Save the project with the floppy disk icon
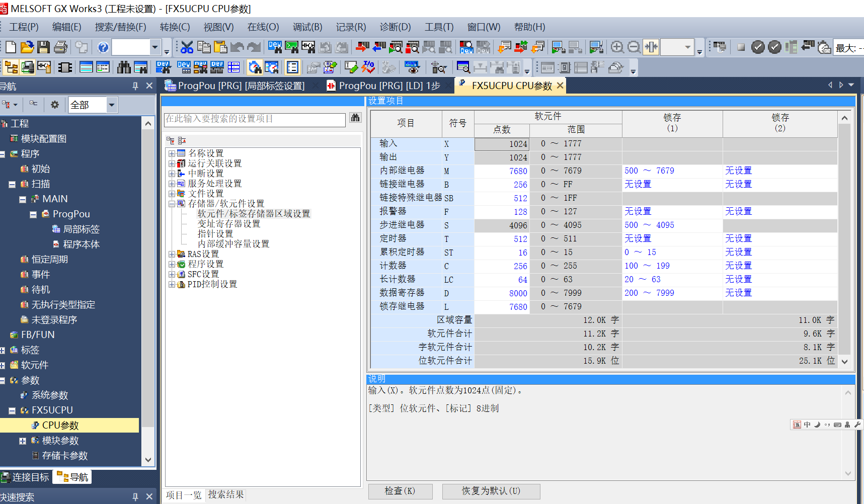864x504 pixels. (x=44, y=47)
